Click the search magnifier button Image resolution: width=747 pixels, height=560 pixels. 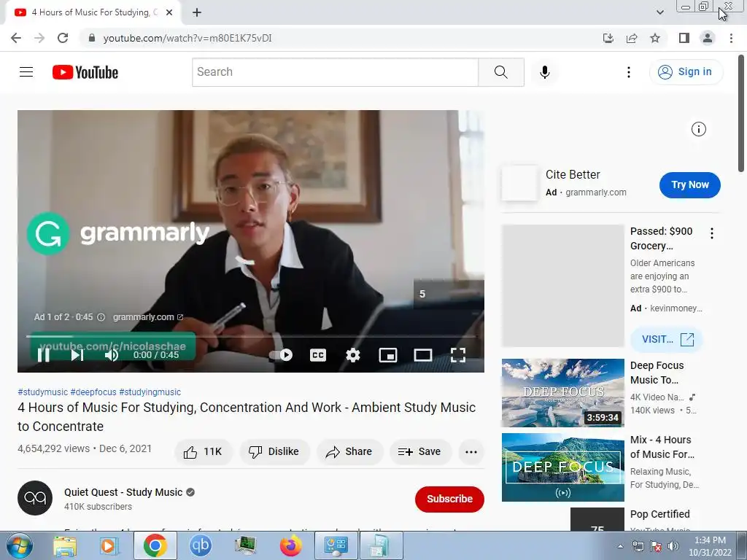pos(500,72)
